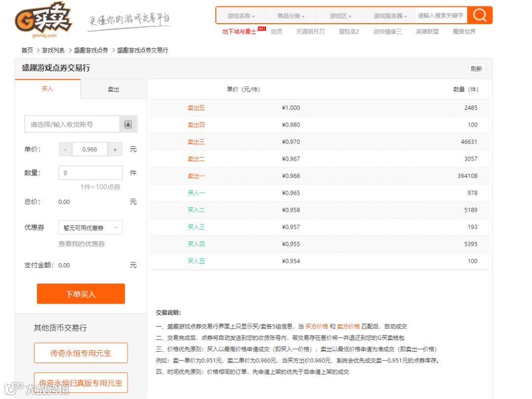Click the 刷新 refresh button
Image resolution: width=532 pixels, height=399 pixels.
pos(476,69)
